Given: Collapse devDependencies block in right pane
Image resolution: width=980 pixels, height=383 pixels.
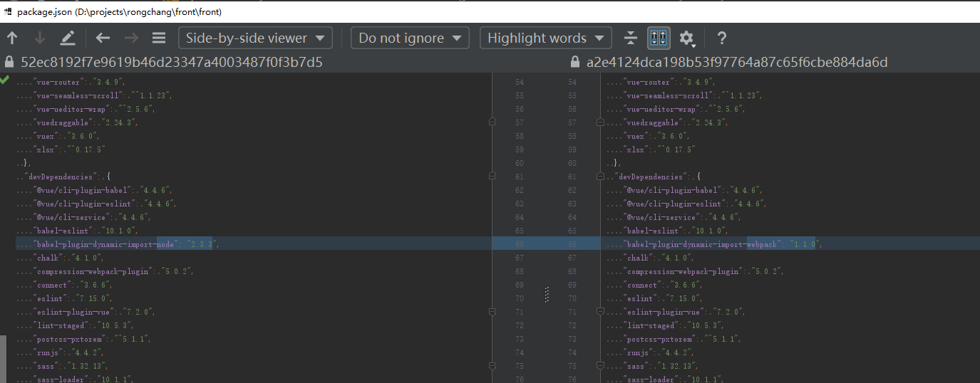Looking at the screenshot, I should click(x=599, y=176).
